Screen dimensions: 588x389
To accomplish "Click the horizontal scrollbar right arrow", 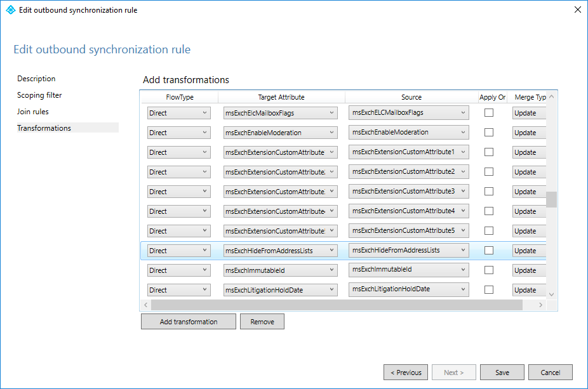I will (540, 305).
